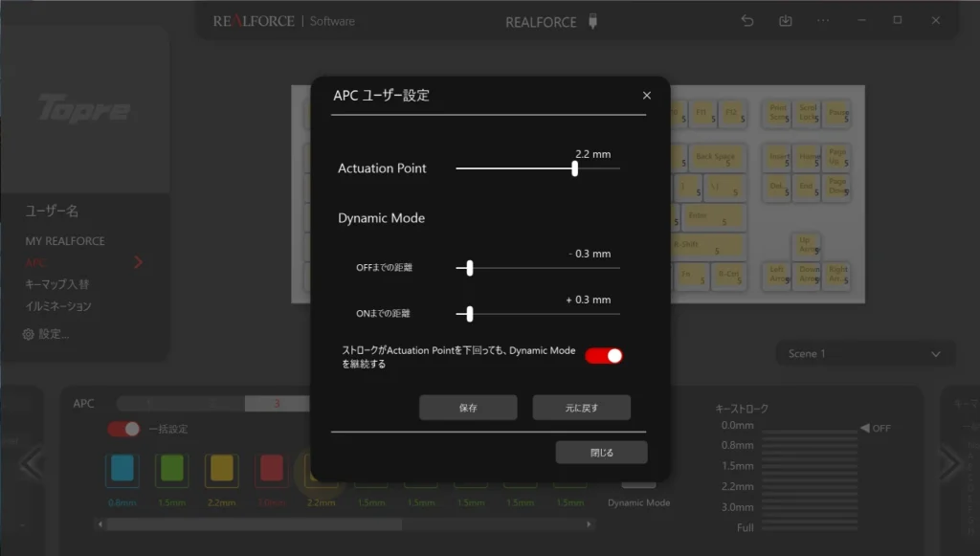
Task: Open the イルミネーション sidebar item
Action: (58, 306)
